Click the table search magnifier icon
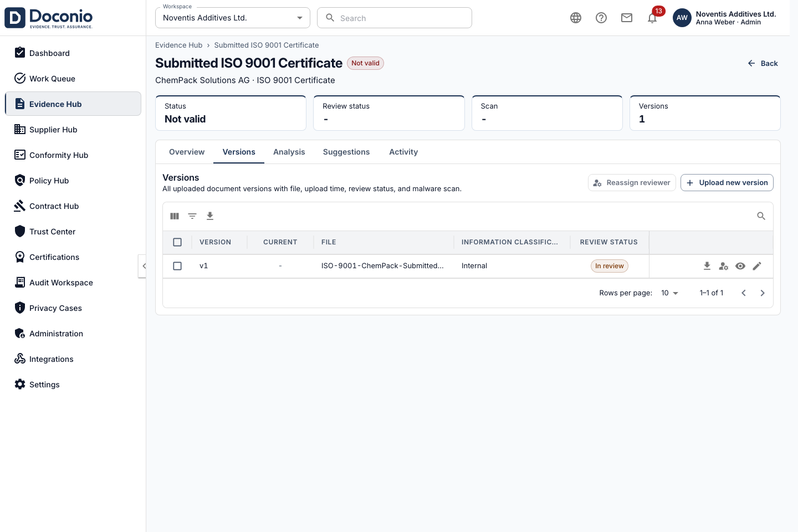Screen dimensions: 798x532 pos(761,216)
